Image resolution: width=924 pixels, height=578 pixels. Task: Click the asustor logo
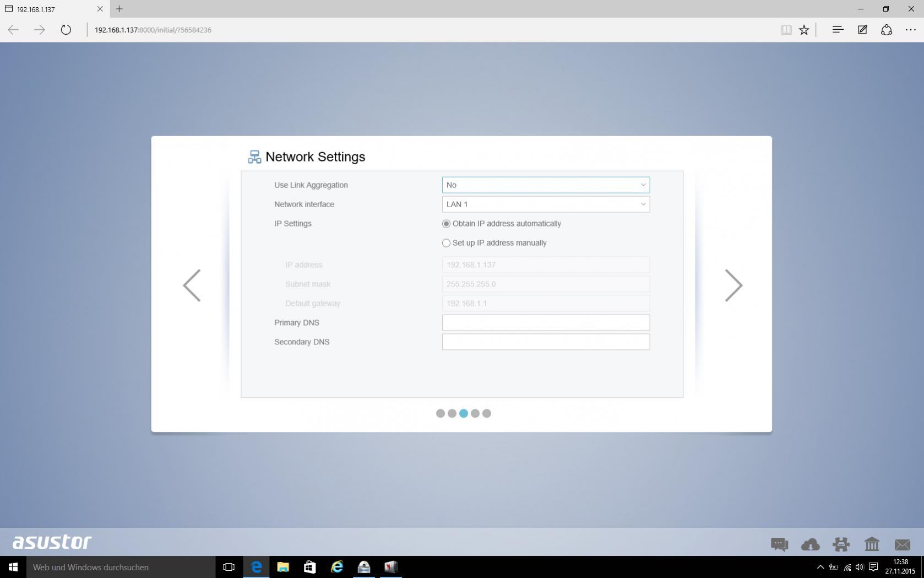tap(52, 542)
